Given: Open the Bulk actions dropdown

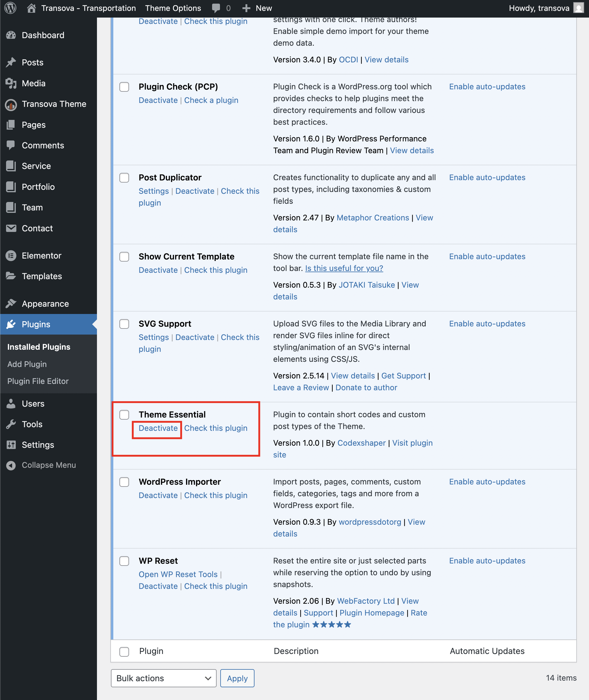Looking at the screenshot, I should (x=164, y=678).
